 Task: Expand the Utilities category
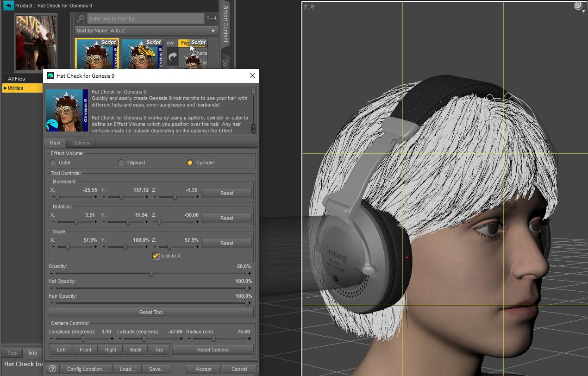pyautogui.click(x=5, y=88)
